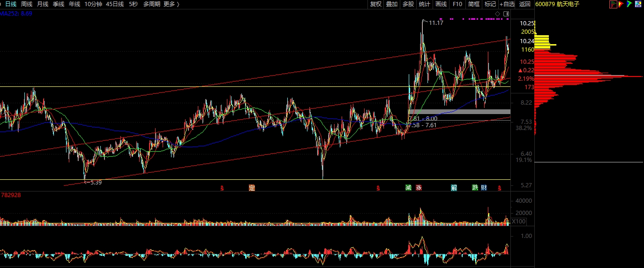644x268 pixels.
Task: Click the red-yellow flag icon at top right
Action: (621, 4)
